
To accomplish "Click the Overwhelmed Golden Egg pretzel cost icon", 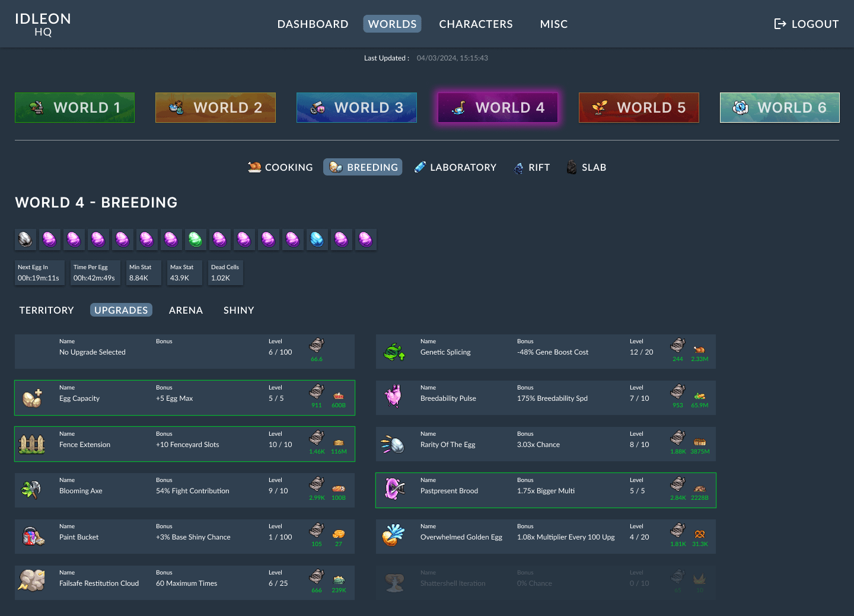I will [700, 534].
